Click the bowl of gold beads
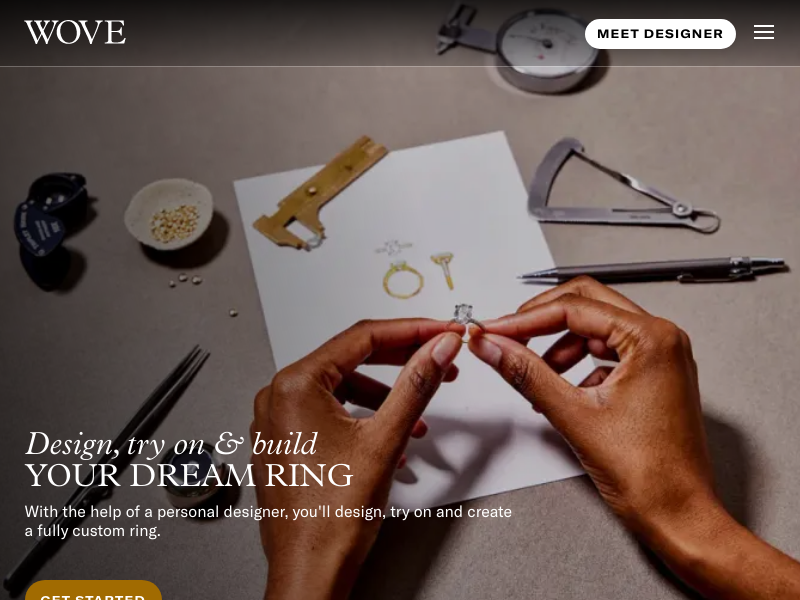The image size is (800, 600). click(x=169, y=214)
